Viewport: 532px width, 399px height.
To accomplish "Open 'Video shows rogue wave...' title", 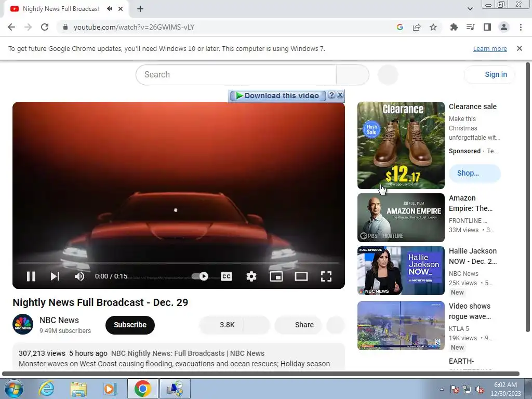I will 470,311.
